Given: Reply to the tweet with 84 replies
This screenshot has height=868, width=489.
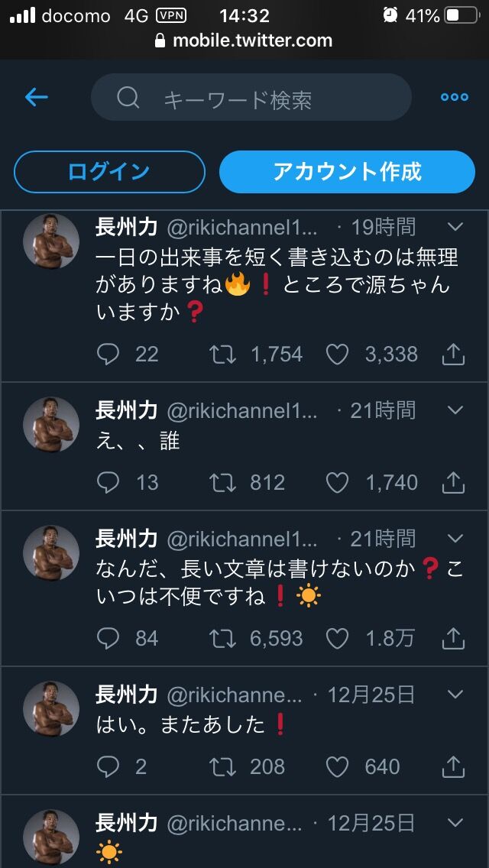Looking at the screenshot, I should (108, 638).
